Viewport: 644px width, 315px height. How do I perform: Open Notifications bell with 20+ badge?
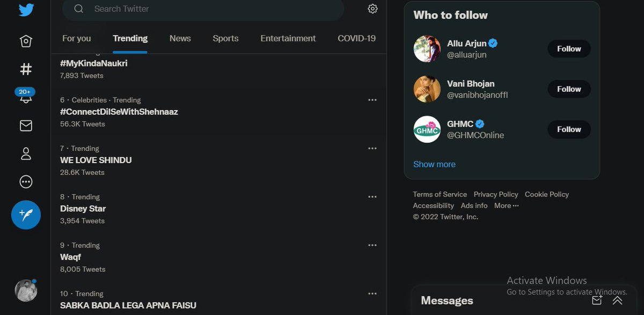tap(26, 97)
